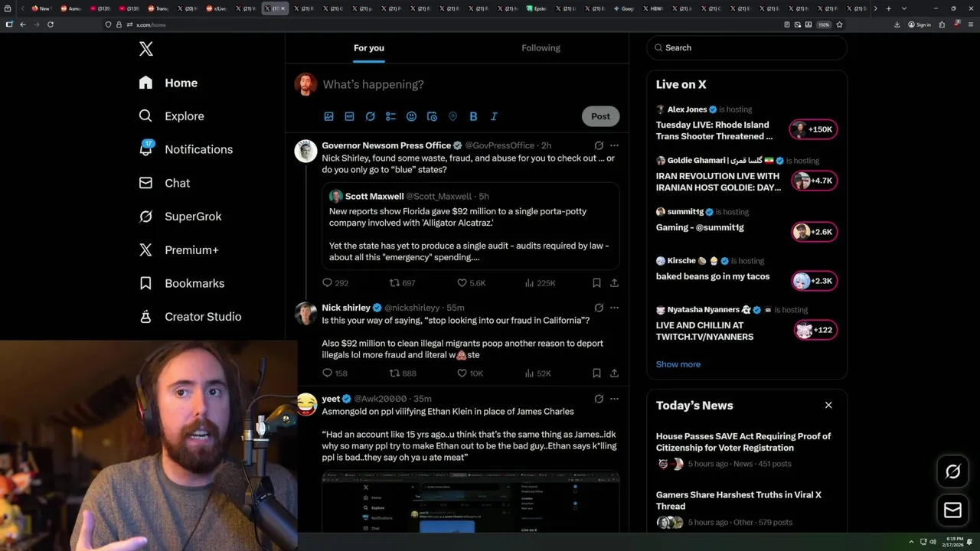980x551 pixels.
Task: Click the X logo in sidebar
Action: pyautogui.click(x=146, y=49)
